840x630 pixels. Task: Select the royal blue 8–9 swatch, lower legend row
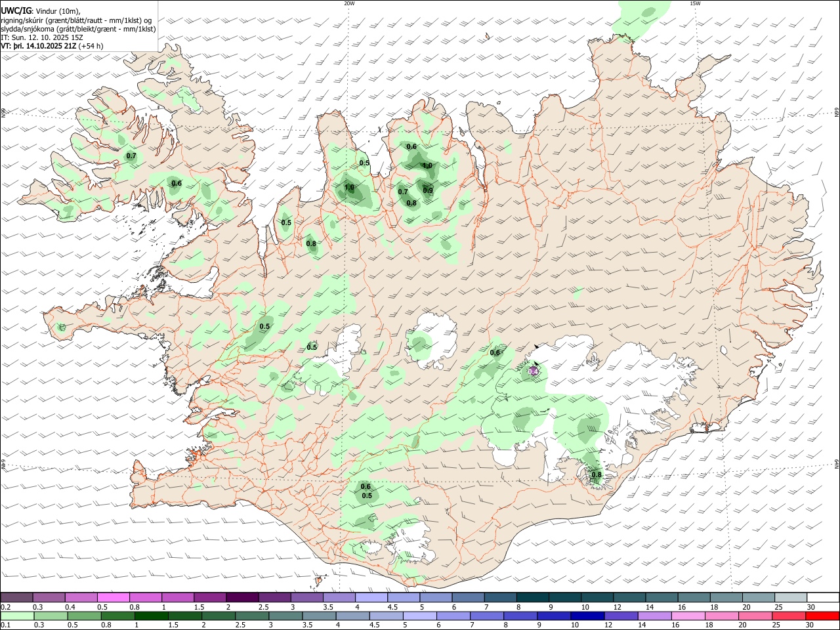520,616
